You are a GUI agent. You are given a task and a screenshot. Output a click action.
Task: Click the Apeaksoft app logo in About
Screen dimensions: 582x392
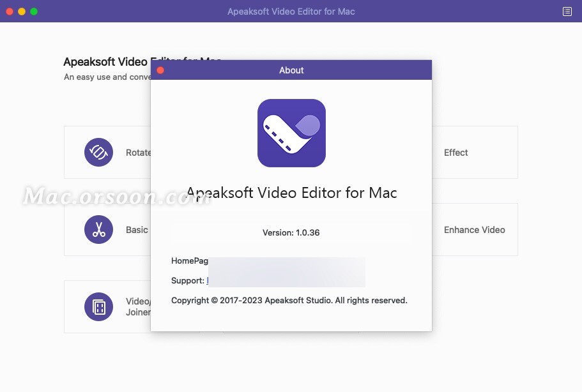(291, 133)
